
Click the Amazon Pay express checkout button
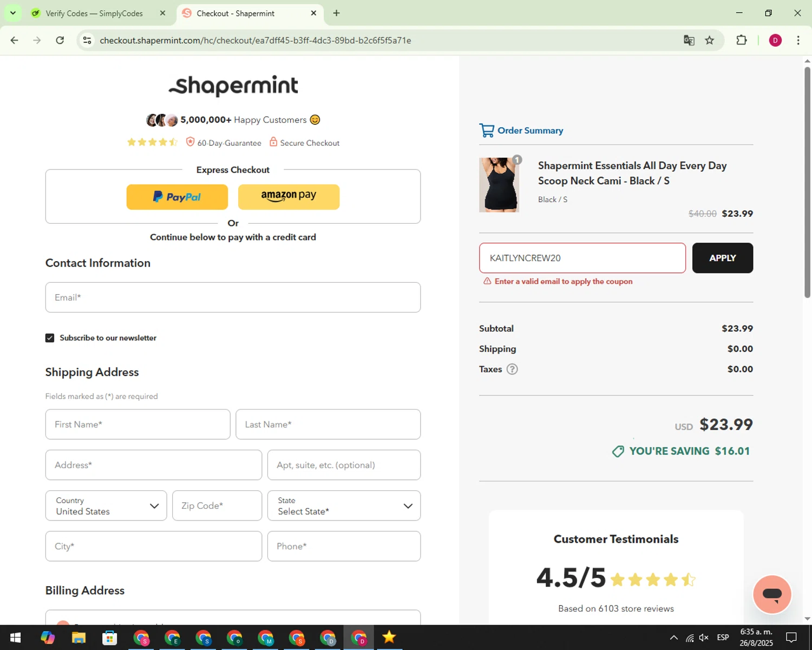coord(289,197)
